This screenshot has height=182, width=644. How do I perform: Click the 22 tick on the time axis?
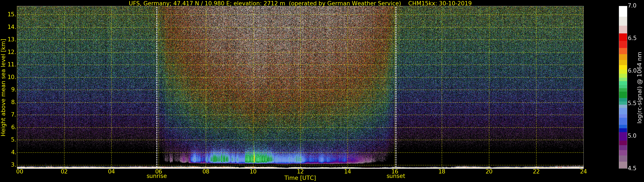pos(536,172)
